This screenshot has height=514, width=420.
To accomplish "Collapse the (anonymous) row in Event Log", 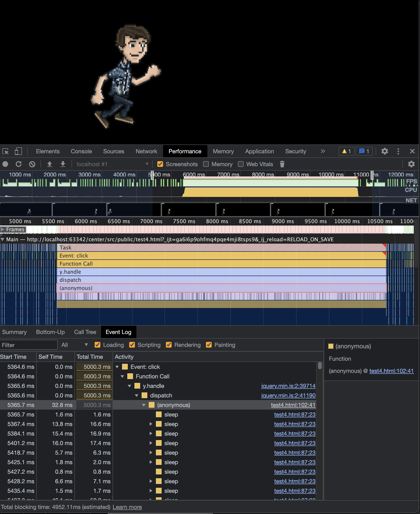I will pos(144,405).
